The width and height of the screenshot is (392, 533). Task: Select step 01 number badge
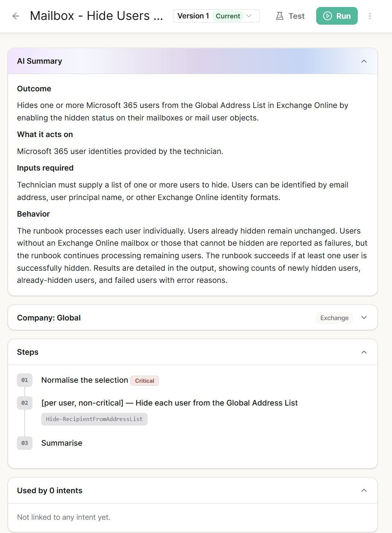[25, 380]
